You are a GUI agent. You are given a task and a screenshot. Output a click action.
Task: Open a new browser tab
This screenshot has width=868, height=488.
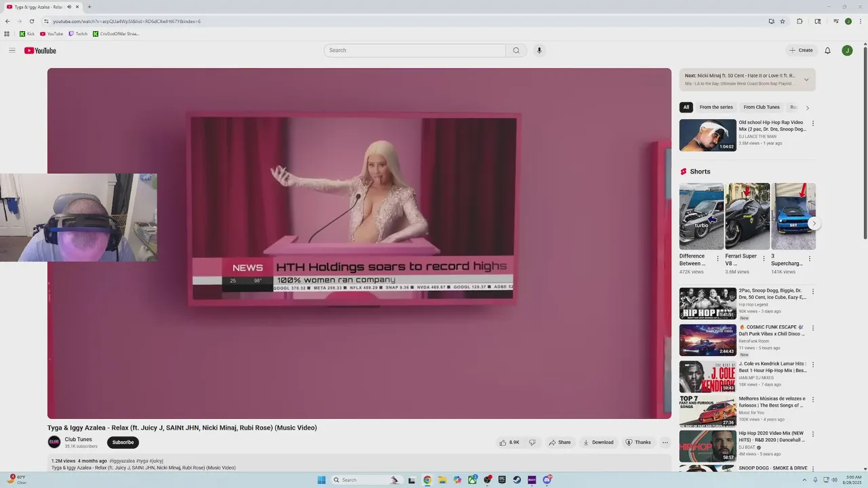[89, 7]
